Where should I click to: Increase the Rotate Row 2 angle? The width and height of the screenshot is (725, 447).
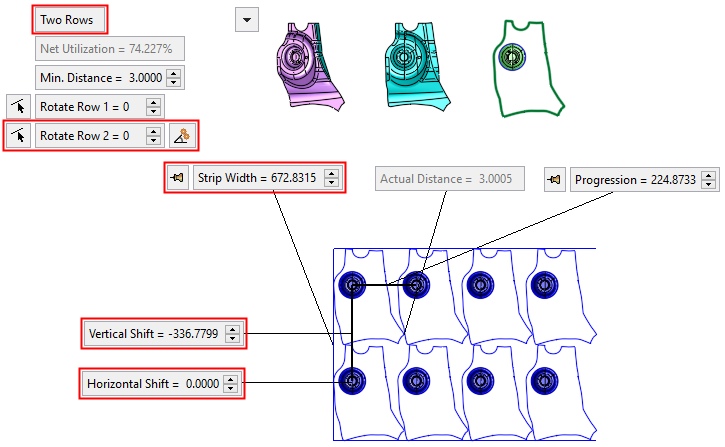coord(154,132)
